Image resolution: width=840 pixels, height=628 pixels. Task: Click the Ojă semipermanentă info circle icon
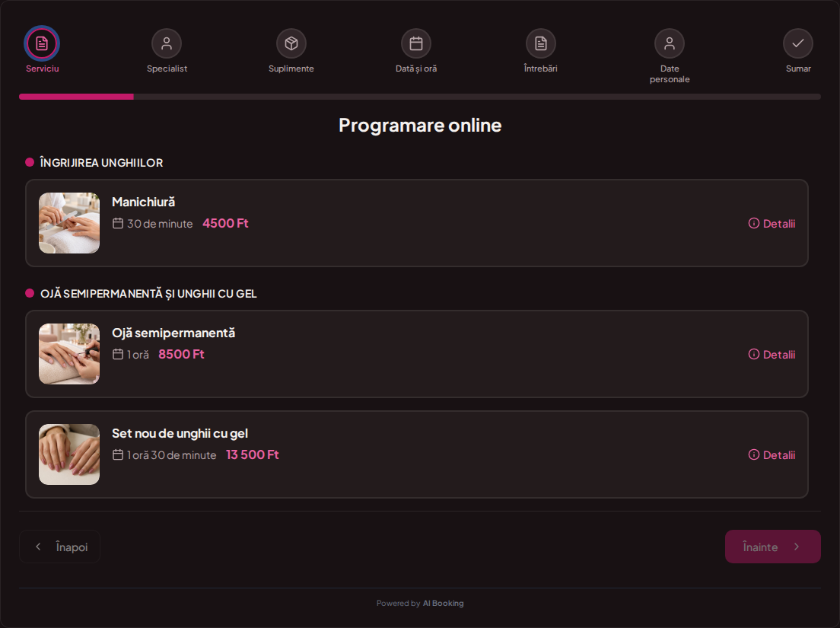click(x=754, y=354)
